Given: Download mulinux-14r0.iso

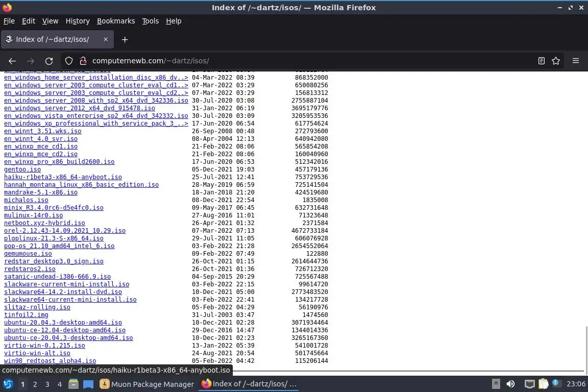Looking at the screenshot, I should point(33,215).
